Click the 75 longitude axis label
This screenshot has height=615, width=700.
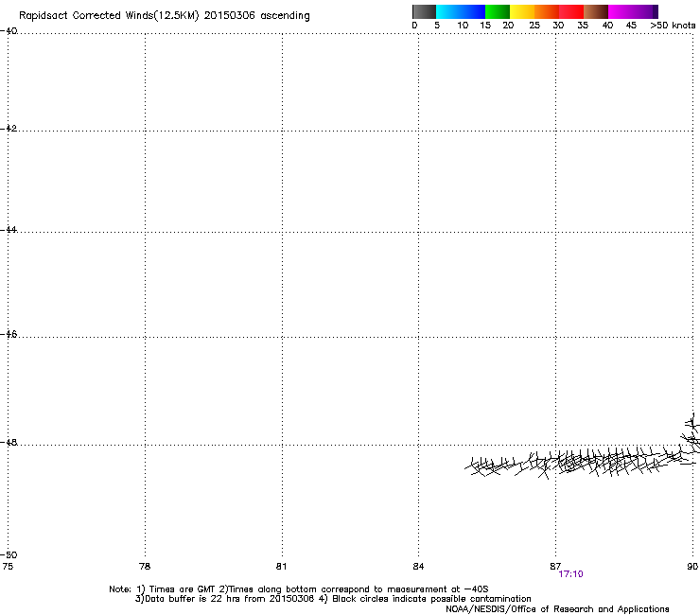coord(8,567)
